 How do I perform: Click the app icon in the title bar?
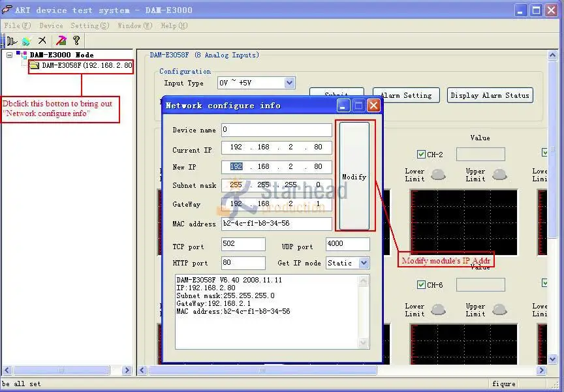click(7, 10)
